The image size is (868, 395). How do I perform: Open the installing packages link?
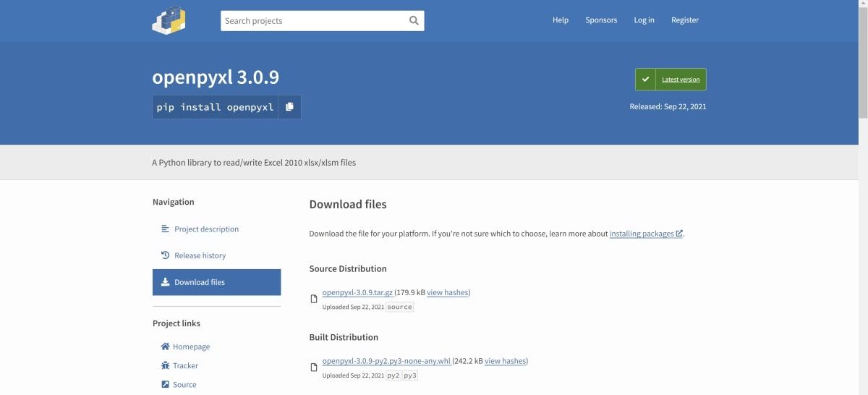pyautogui.click(x=642, y=234)
